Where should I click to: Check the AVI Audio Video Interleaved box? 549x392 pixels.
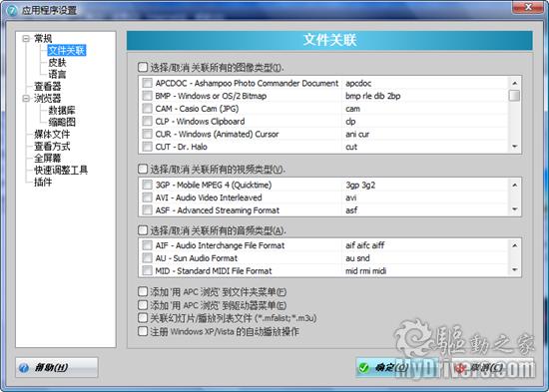pyautogui.click(x=147, y=197)
